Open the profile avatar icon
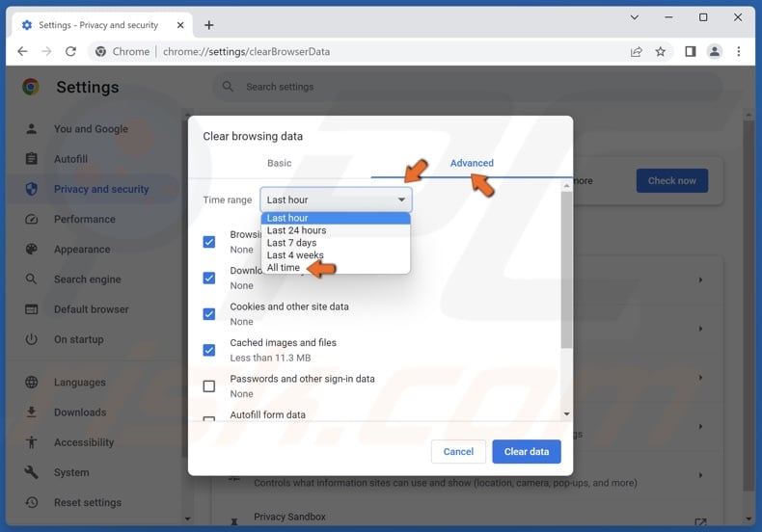The width and height of the screenshot is (762, 532). pos(715,51)
